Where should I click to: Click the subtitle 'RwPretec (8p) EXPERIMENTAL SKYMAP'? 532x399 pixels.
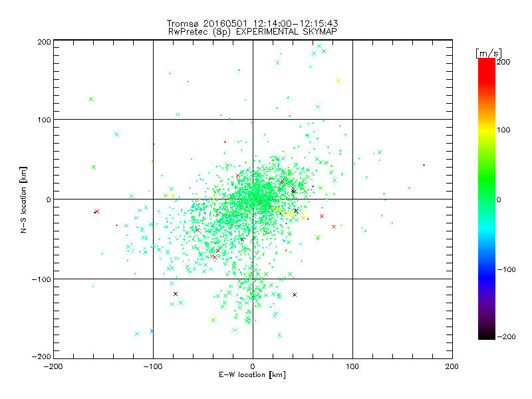click(x=253, y=32)
